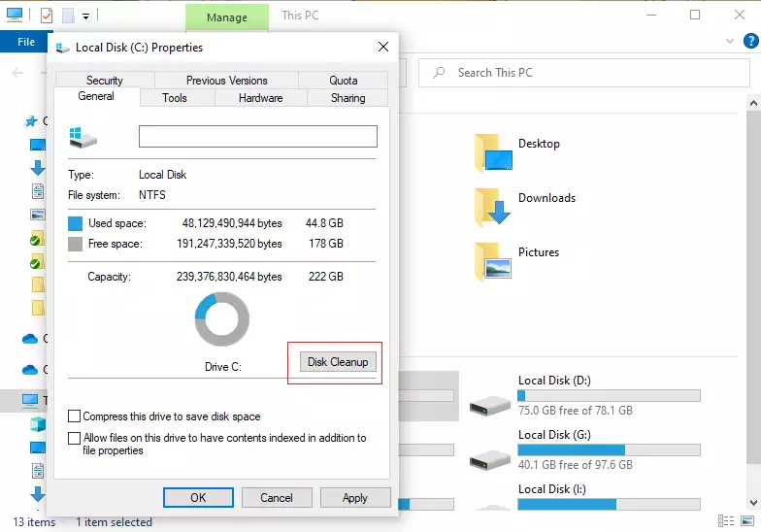The image size is (761, 532).
Task: Click scroll down arrow in Explorer
Action: click(x=753, y=503)
